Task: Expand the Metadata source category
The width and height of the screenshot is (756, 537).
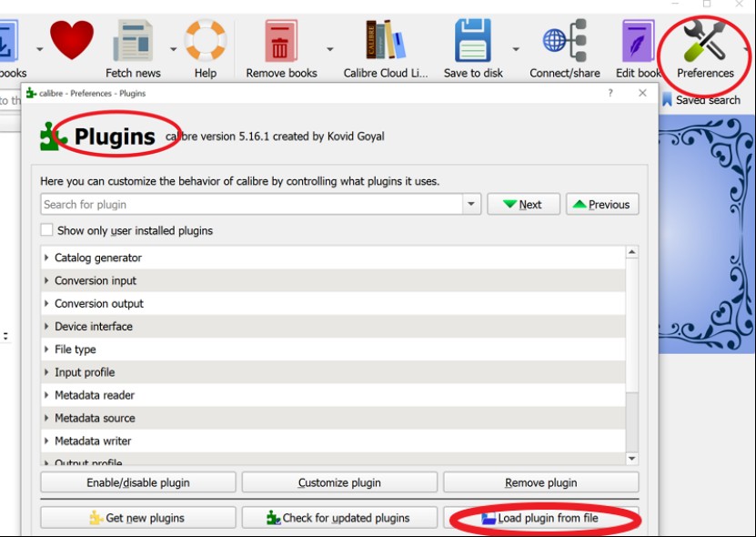Action: 46,418
